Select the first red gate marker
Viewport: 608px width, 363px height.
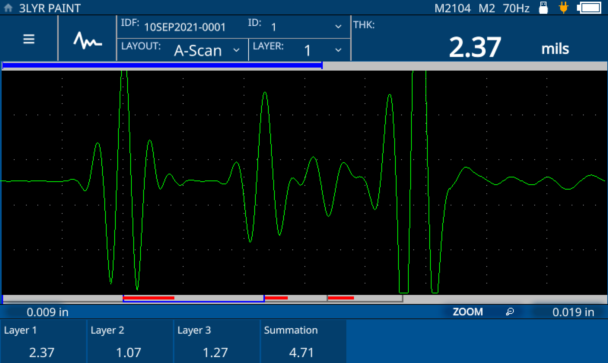(x=149, y=298)
